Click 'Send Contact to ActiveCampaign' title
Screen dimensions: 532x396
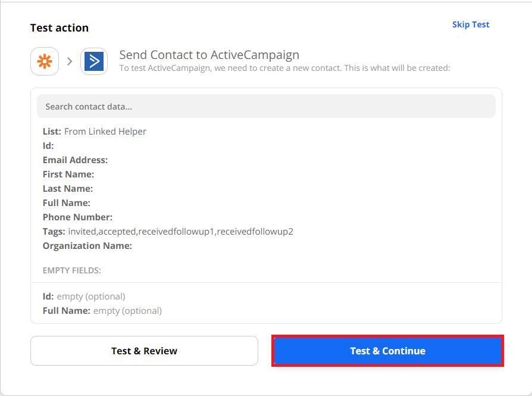tap(209, 55)
